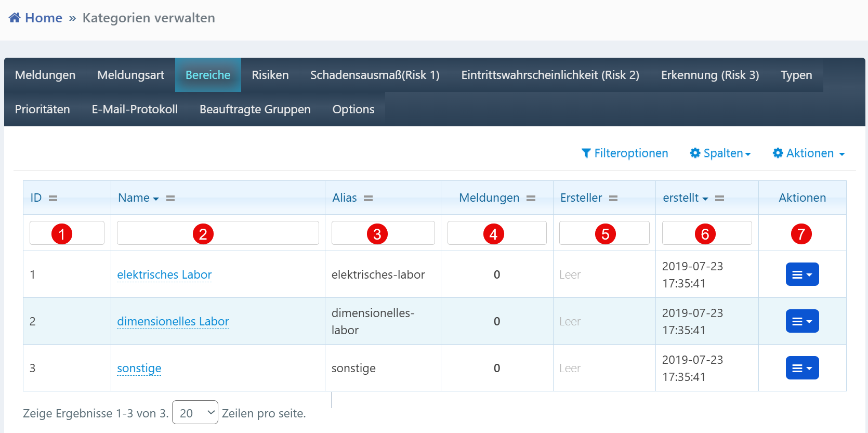Sort by the Name column header

click(134, 198)
